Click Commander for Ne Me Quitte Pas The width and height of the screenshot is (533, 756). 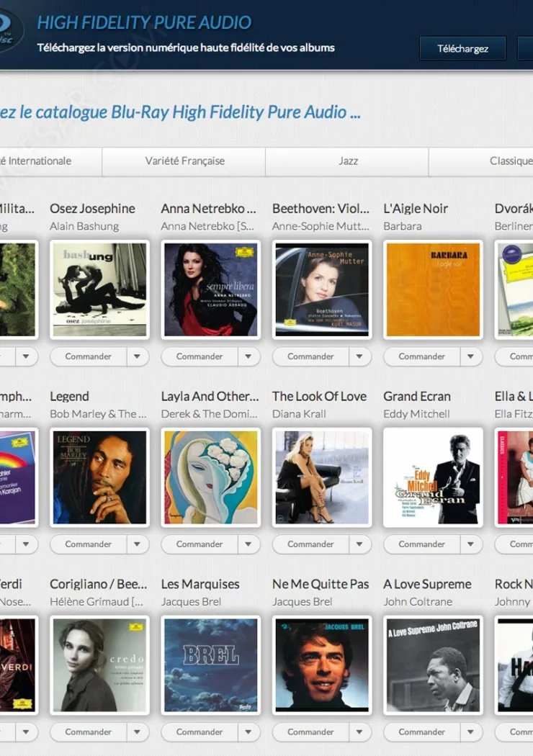tap(310, 732)
